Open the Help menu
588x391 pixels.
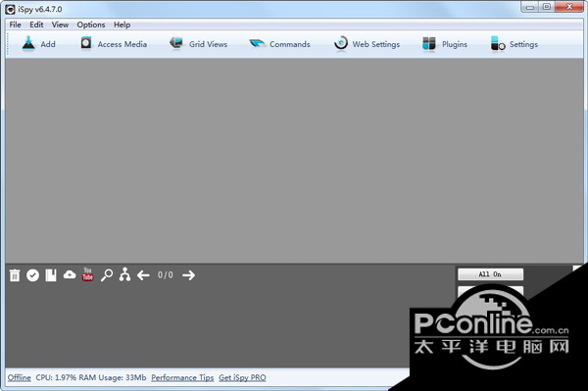click(x=122, y=24)
